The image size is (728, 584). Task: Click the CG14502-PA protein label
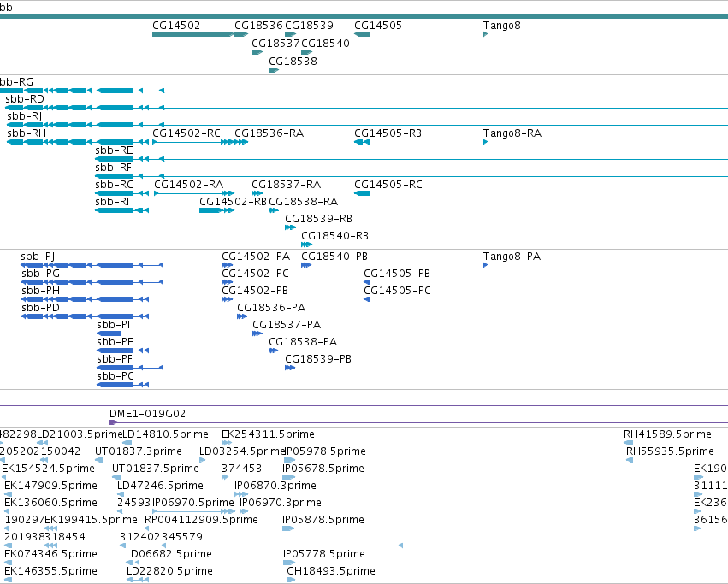(x=256, y=257)
